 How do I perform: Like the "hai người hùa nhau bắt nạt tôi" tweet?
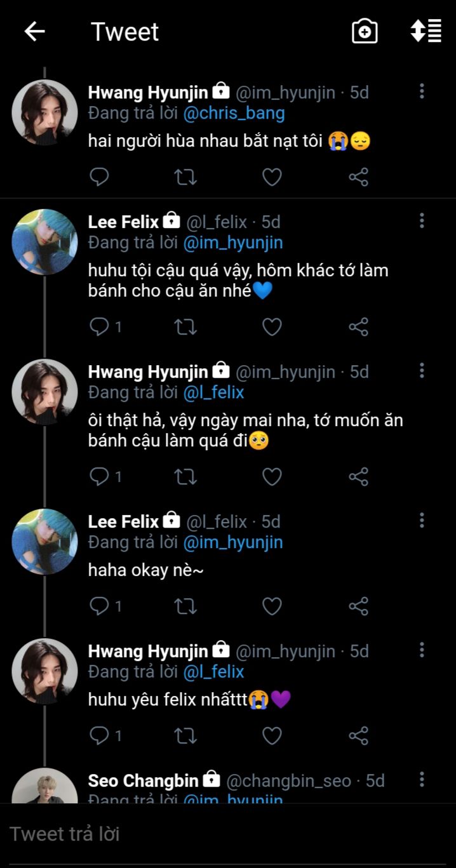[x=272, y=177]
